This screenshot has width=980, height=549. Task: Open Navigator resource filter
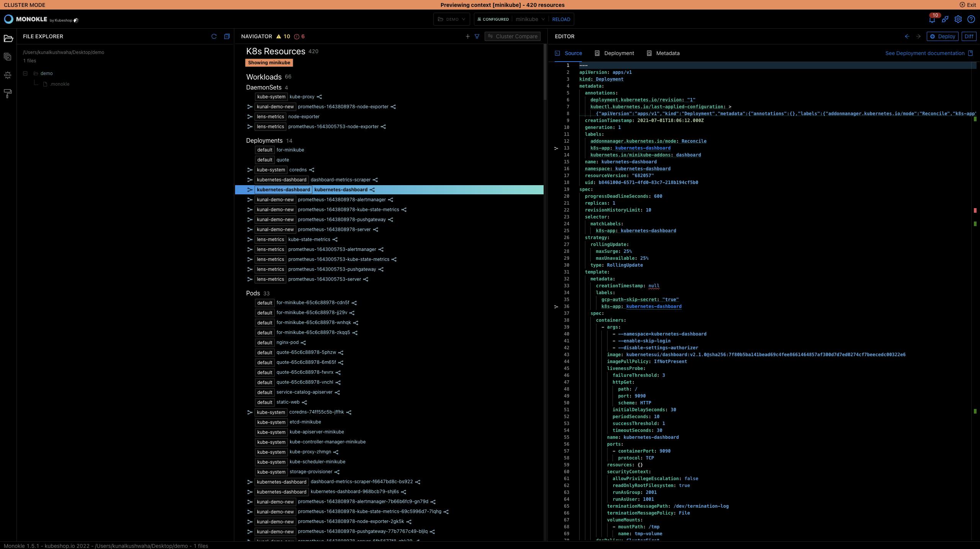point(477,36)
